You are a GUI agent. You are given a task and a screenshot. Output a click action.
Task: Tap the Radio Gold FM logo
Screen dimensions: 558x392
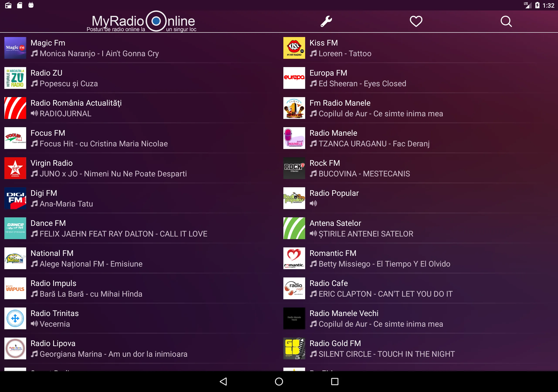294,348
